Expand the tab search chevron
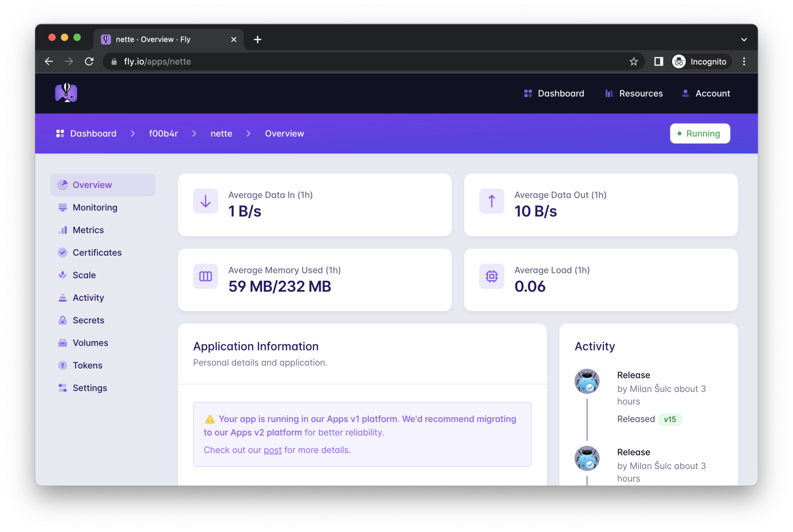The height and width of the screenshot is (532, 793). tap(744, 39)
